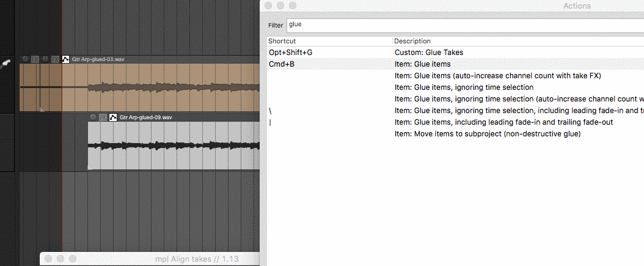Click the take envelope icon on Gtr Arp-glued-09.wav
Viewport: 644px width, 266px height.
(x=113, y=117)
